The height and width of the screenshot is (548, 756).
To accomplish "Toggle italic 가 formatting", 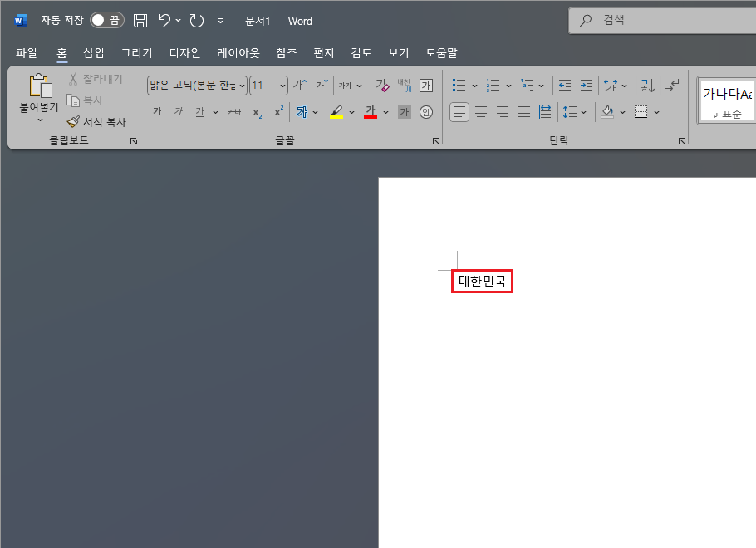I will click(179, 112).
